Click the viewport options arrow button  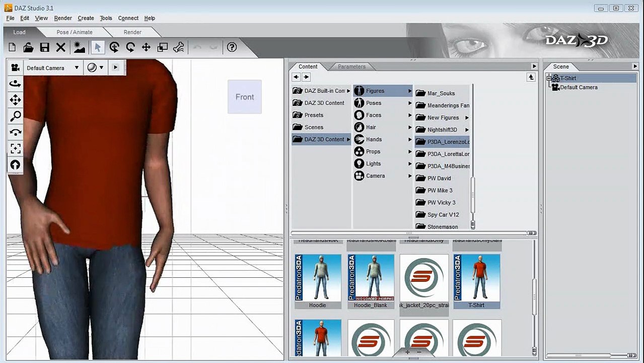coord(115,68)
